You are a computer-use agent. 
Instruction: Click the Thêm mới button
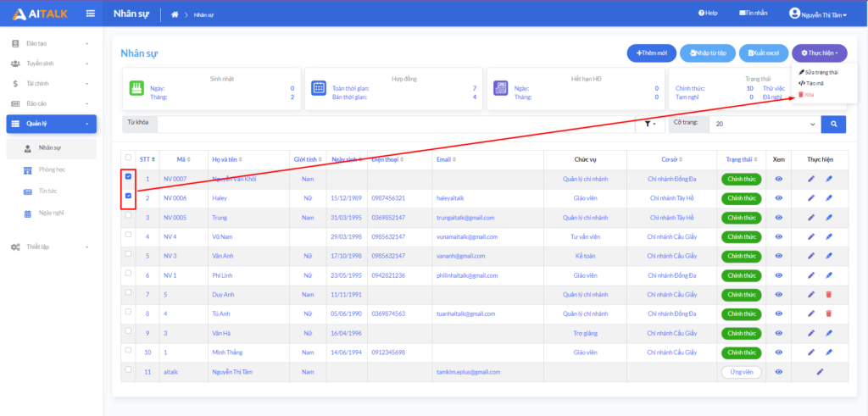click(652, 53)
